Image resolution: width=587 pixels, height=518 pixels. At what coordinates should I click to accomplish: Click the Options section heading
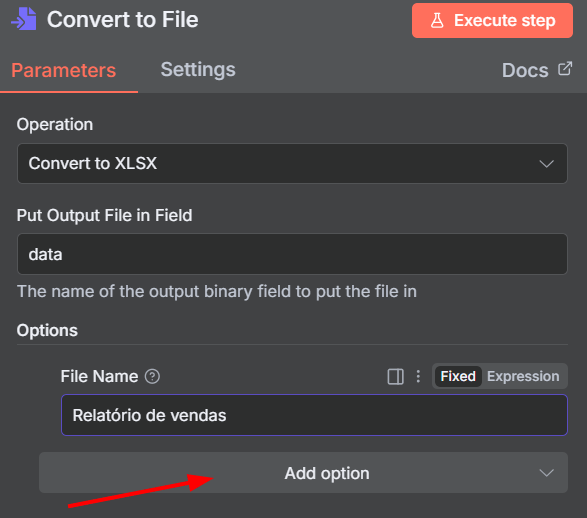(47, 330)
